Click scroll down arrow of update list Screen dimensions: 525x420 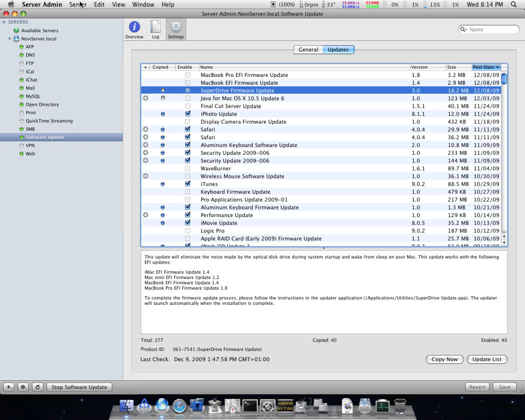(x=504, y=243)
